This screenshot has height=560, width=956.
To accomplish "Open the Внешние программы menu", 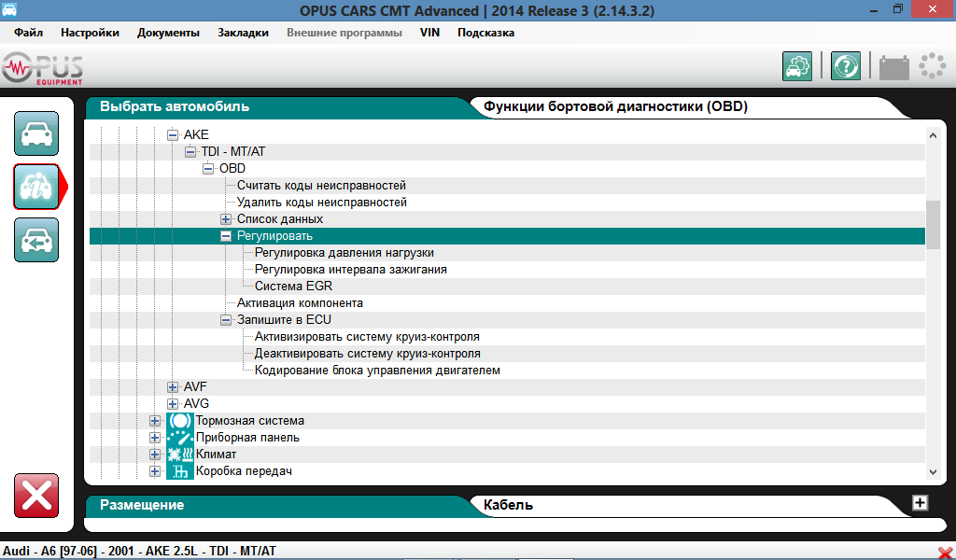I will (x=344, y=33).
